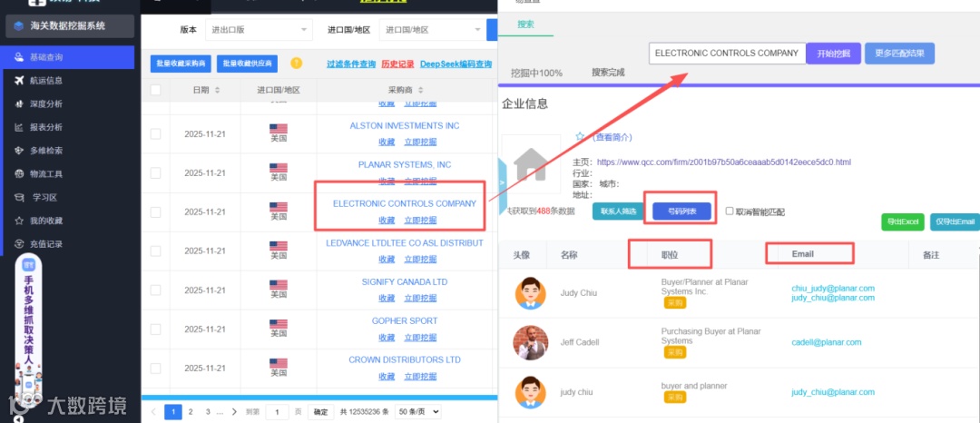Click the 充值记录 sidebar icon

coord(19,244)
